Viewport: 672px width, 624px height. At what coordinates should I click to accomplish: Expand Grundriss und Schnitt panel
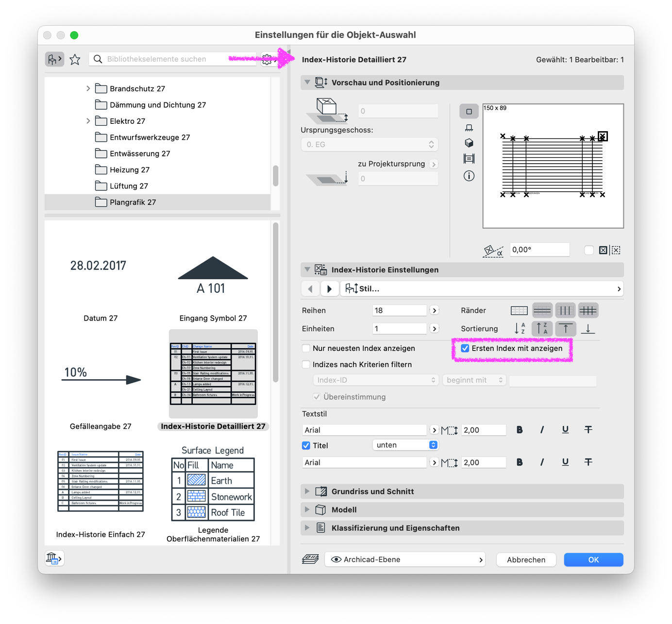[307, 491]
